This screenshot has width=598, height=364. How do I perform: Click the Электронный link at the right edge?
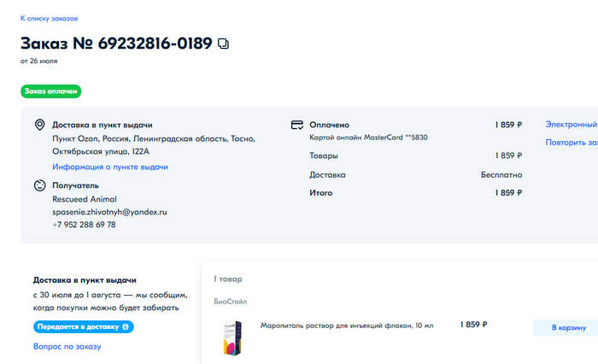point(571,125)
